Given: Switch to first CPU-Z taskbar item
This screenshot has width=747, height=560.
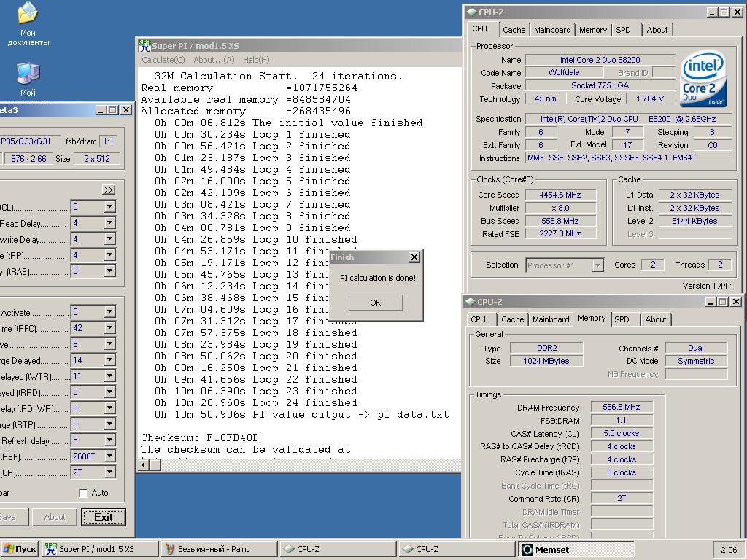Looking at the screenshot, I should click(338, 549).
